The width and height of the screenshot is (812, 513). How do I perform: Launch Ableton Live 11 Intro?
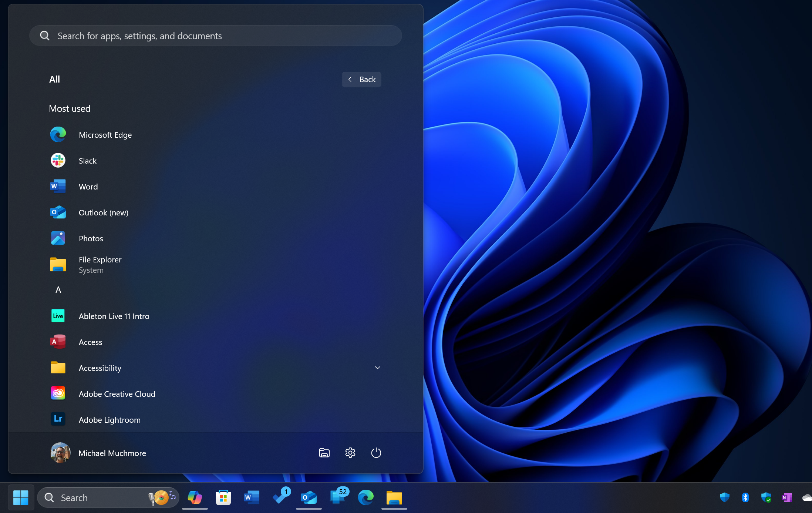[114, 316]
